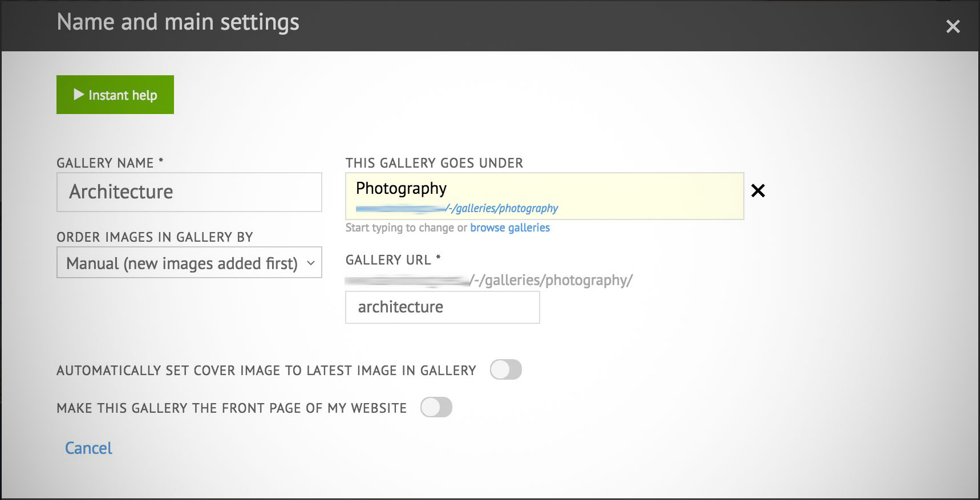Remove Photography parent with the X icon
The height and width of the screenshot is (500, 980).
(x=758, y=190)
